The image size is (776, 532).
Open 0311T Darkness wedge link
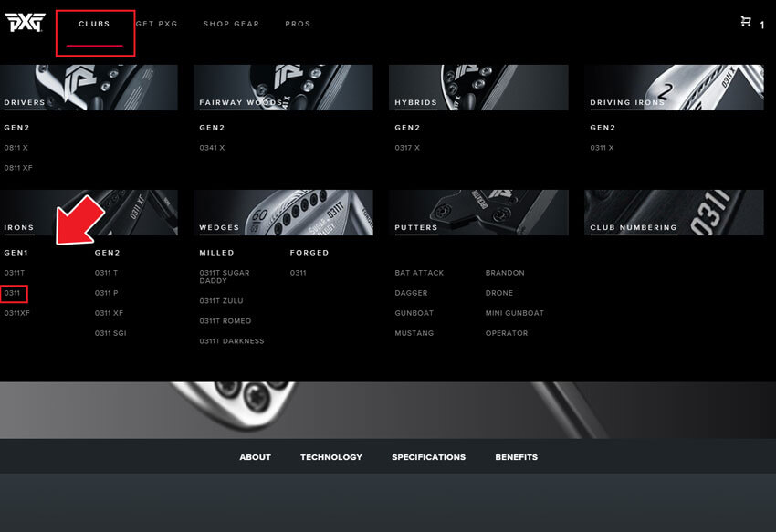pos(232,341)
